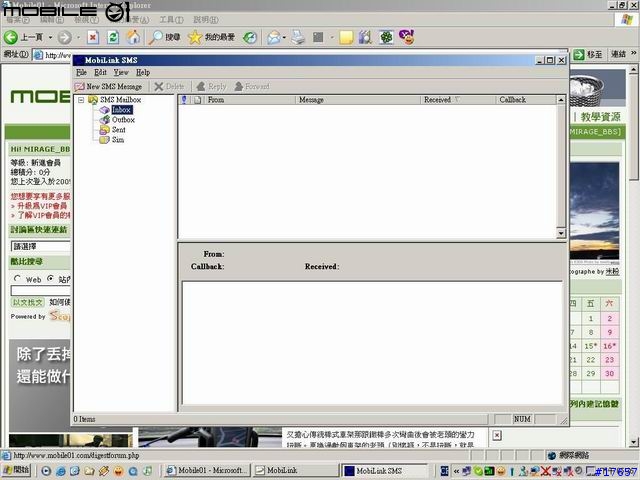Click the IE Home button
The image size is (640, 480).
(x=133, y=37)
